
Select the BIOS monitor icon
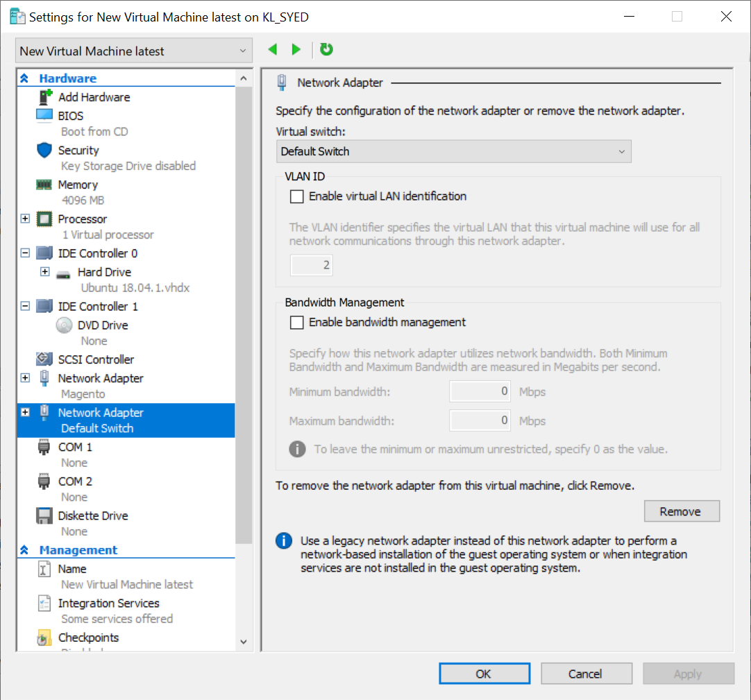click(44, 116)
